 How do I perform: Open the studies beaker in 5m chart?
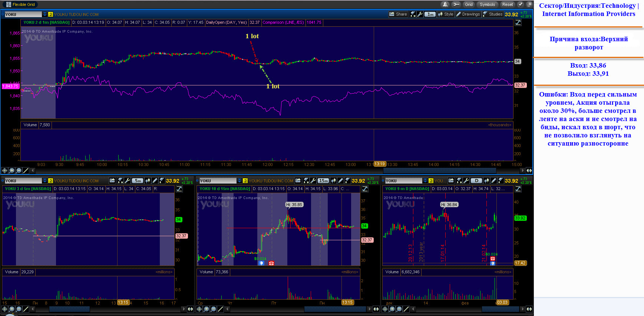162,180
